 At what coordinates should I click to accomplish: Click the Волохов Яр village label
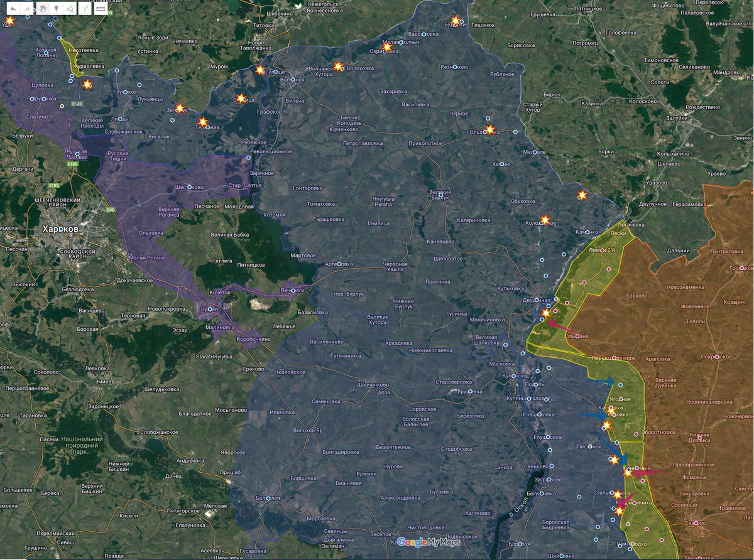(308, 430)
